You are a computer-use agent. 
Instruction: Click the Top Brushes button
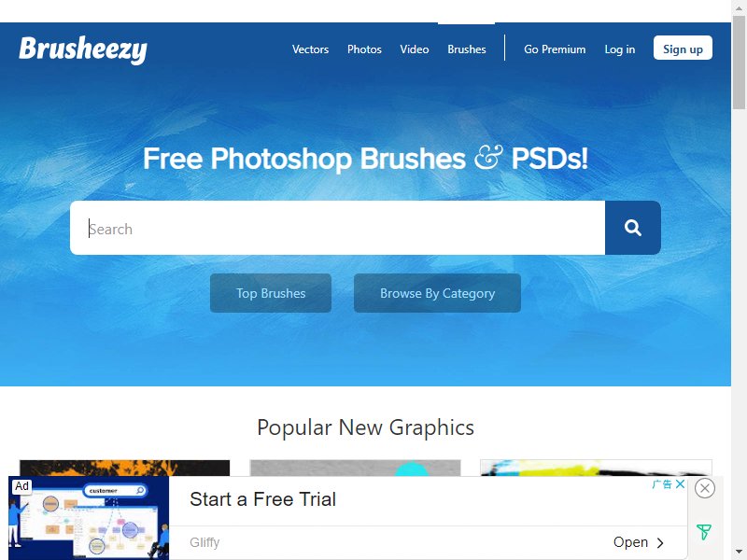[271, 293]
